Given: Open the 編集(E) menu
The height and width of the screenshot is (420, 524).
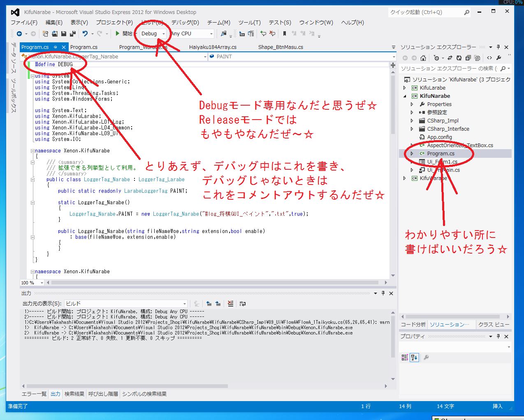Looking at the screenshot, I should pos(54,23).
